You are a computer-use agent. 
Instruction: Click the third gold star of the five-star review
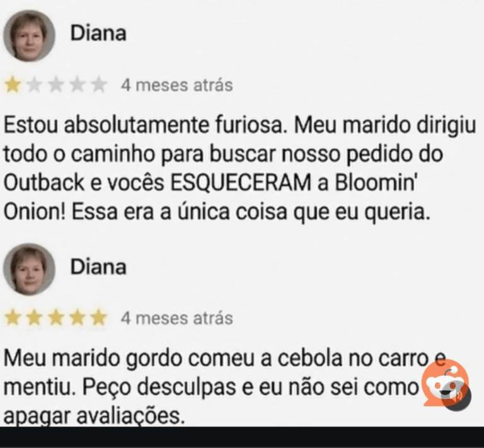coord(56,318)
